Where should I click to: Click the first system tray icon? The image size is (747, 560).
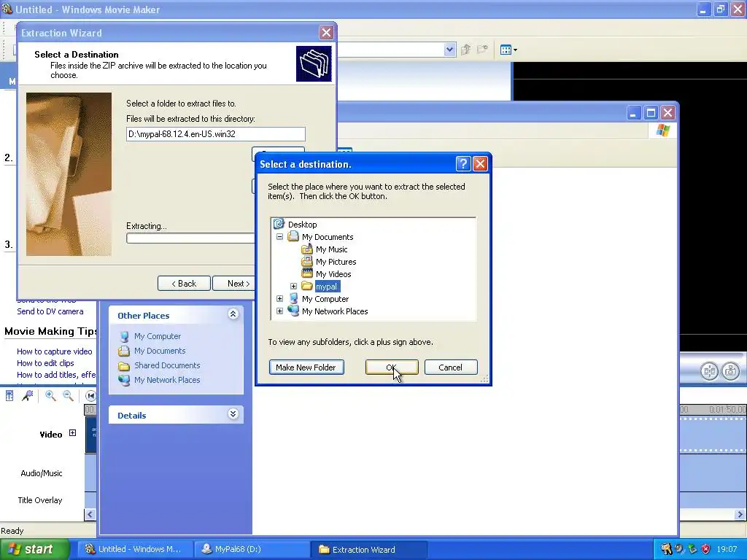[x=666, y=549]
